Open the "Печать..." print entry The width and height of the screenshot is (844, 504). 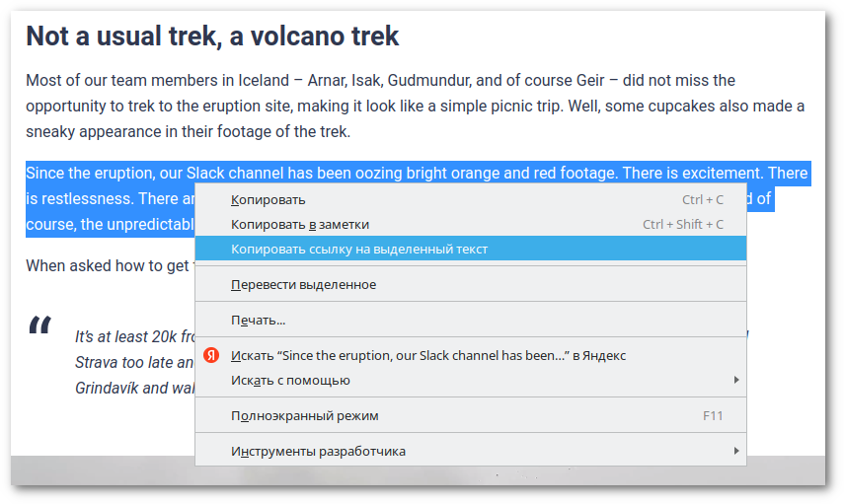coord(258,321)
